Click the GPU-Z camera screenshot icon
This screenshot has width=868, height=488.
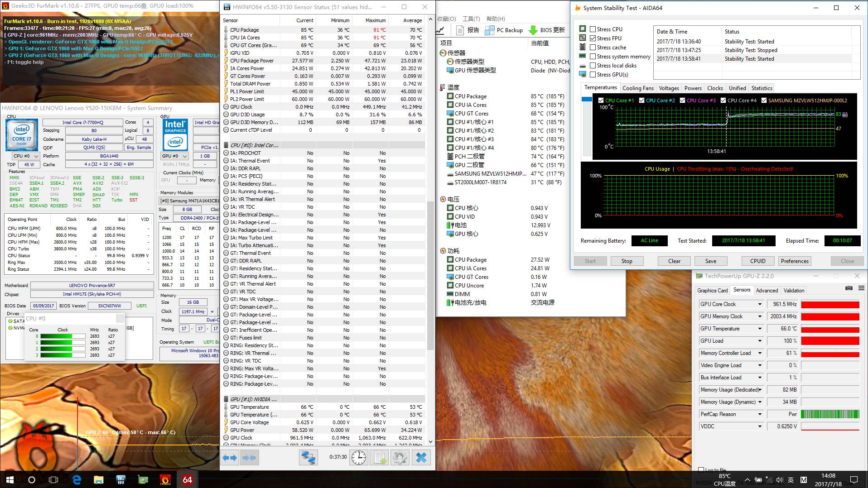[x=849, y=288]
